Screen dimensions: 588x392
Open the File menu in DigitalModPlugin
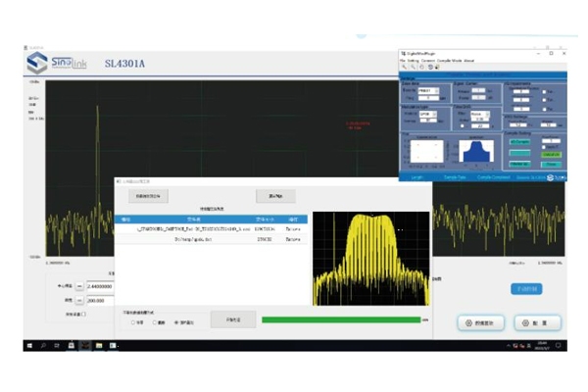402,60
